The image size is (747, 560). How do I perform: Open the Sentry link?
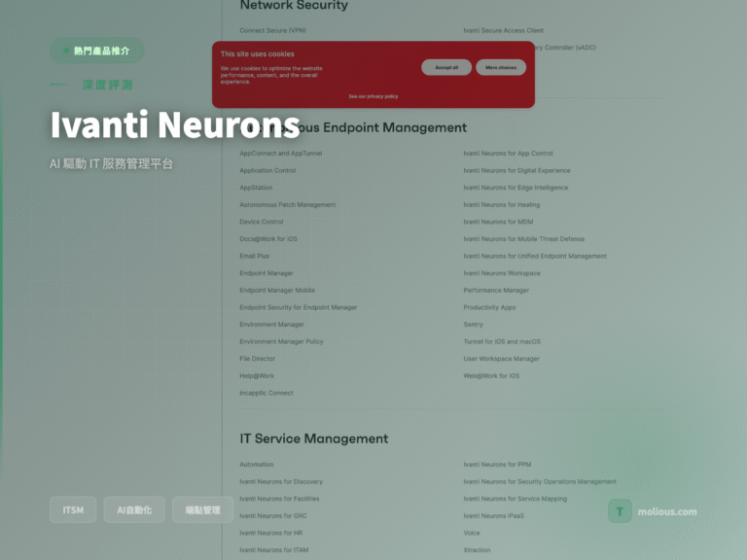[473, 325]
